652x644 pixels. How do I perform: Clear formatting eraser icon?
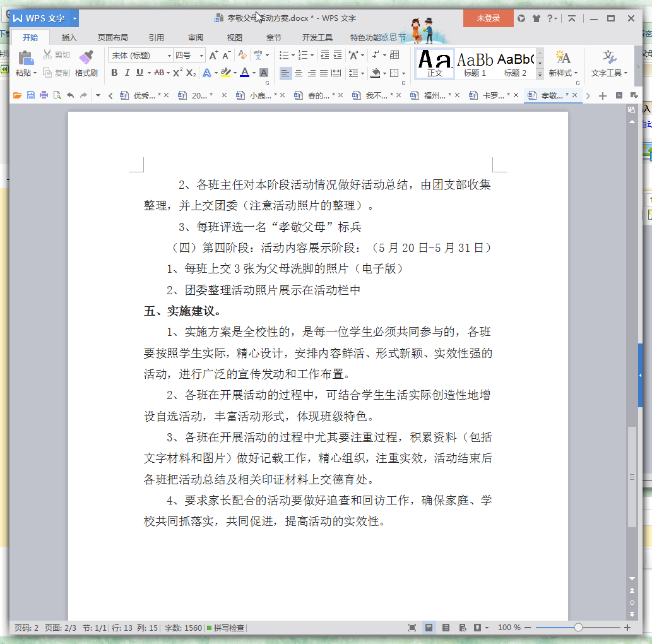(x=242, y=55)
